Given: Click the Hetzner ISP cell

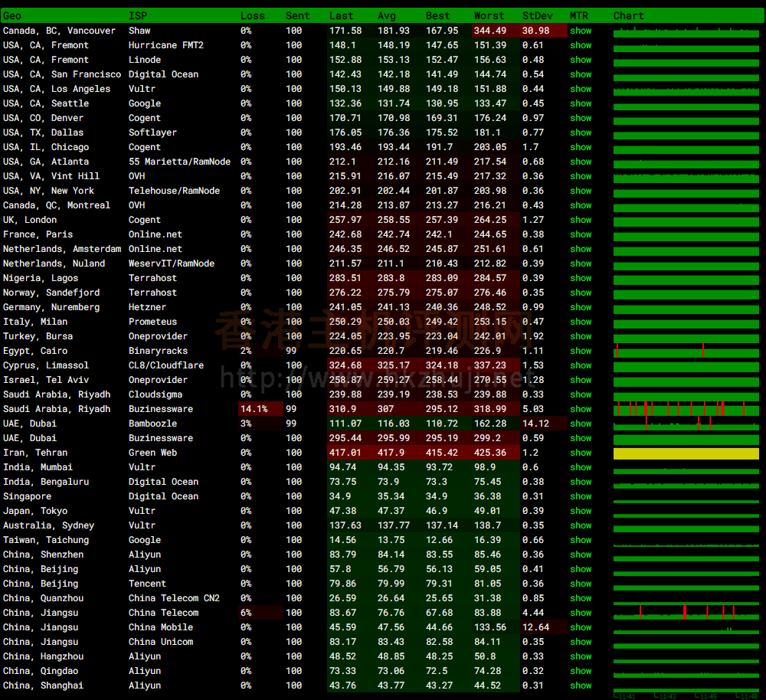Looking at the screenshot, I should [x=147, y=307].
